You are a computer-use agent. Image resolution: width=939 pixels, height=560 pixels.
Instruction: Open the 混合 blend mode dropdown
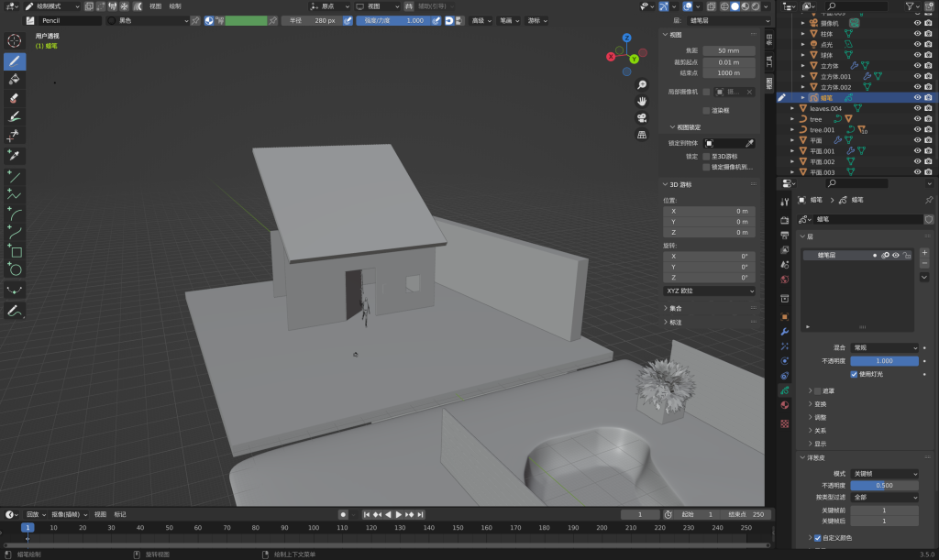tap(884, 348)
